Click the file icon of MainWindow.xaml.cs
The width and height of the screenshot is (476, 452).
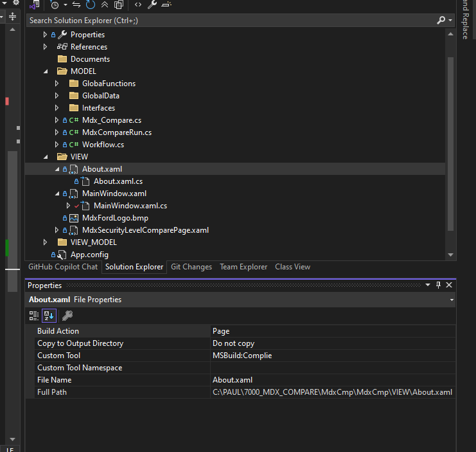[85, 206]
